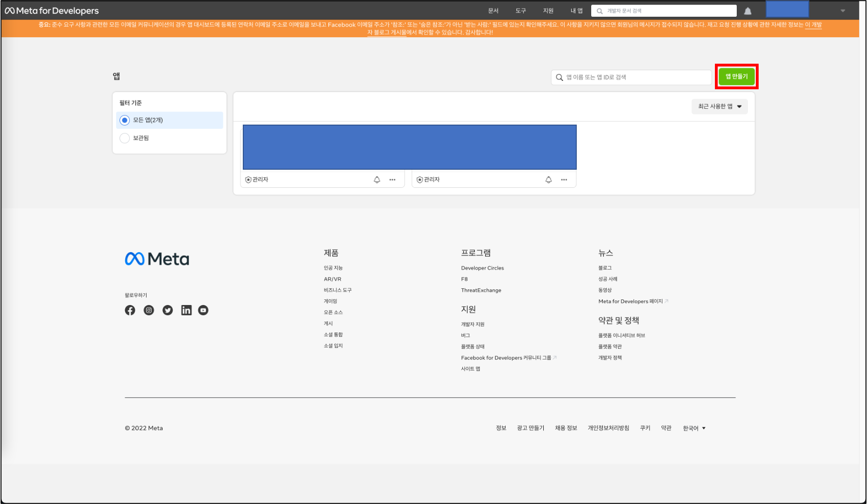Open 인공 지능 product link

click(333, 268)
